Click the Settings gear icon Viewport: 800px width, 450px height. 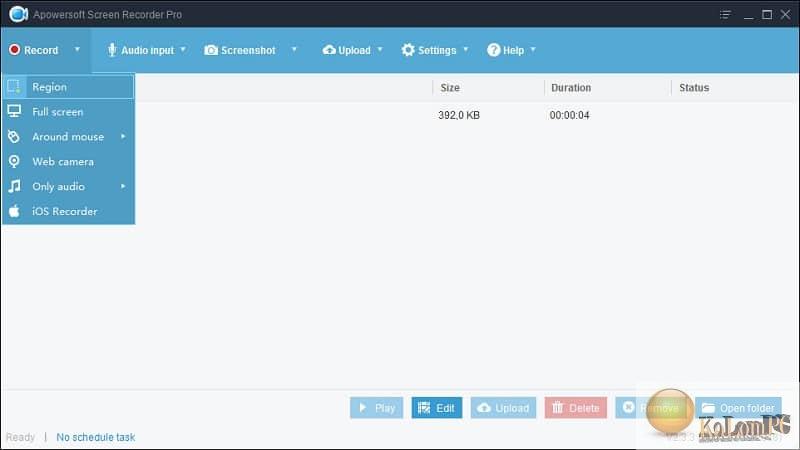coord(408,50)
